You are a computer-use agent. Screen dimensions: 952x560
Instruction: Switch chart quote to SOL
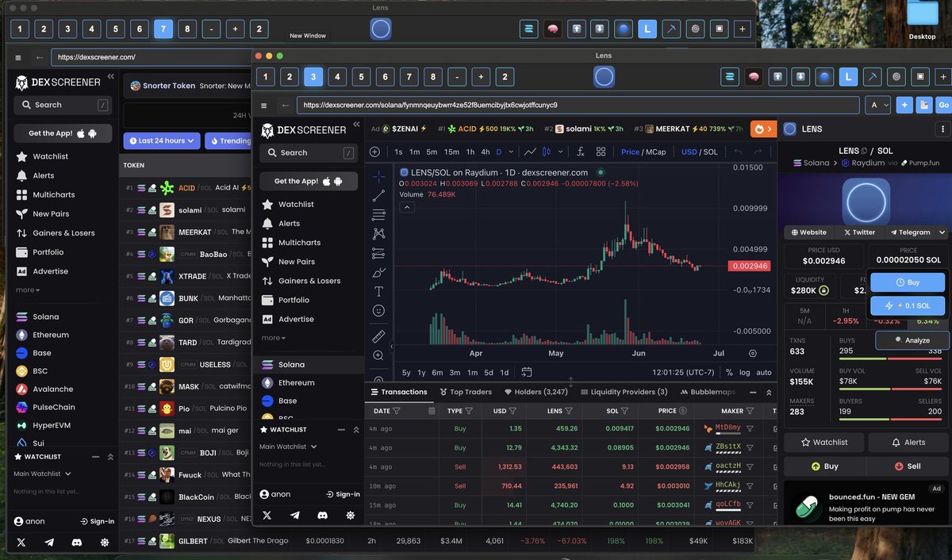point(710,152)
